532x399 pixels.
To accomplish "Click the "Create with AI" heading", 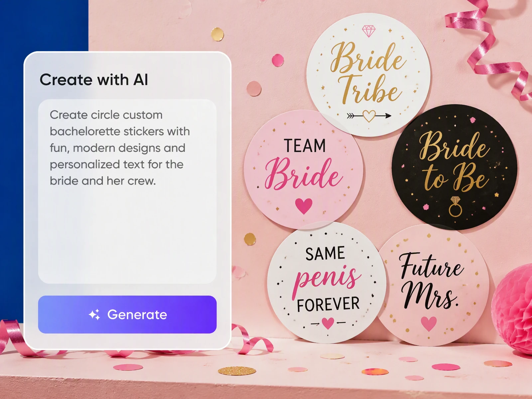I will [x=94, y=80].
